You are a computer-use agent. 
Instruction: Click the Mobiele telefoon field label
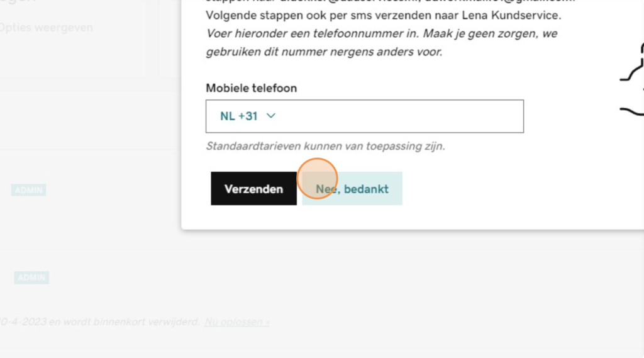coord(252,88)
